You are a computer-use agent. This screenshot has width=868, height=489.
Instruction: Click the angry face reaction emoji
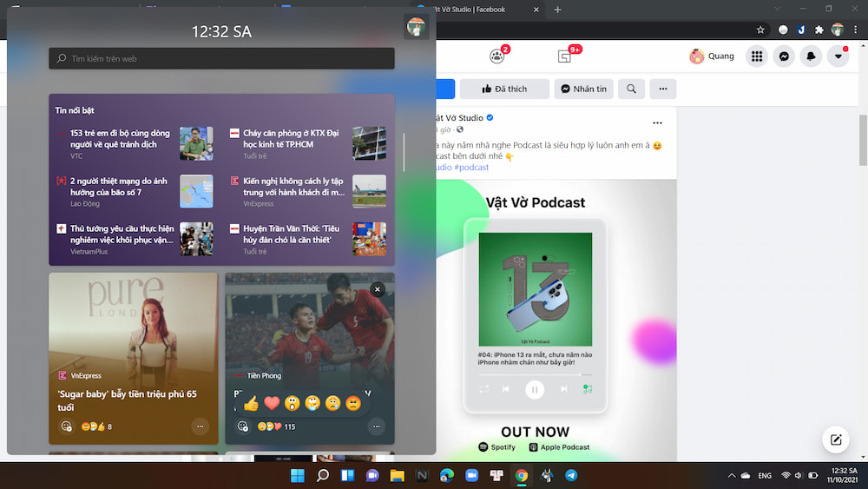point(353,403)
